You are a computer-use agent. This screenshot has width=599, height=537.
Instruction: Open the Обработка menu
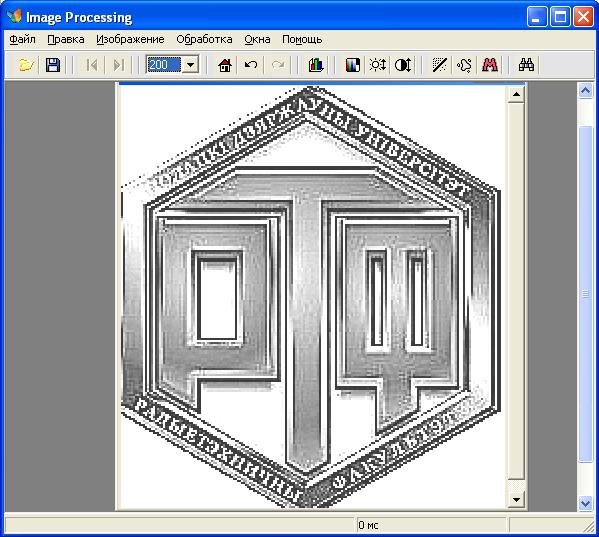click(204, 39)
